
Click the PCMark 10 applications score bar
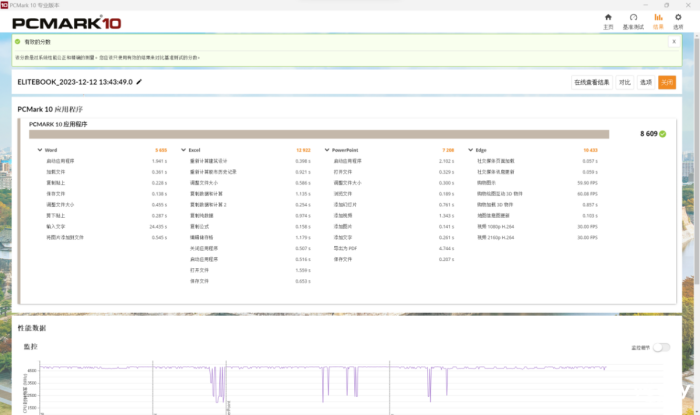(318, 133)
